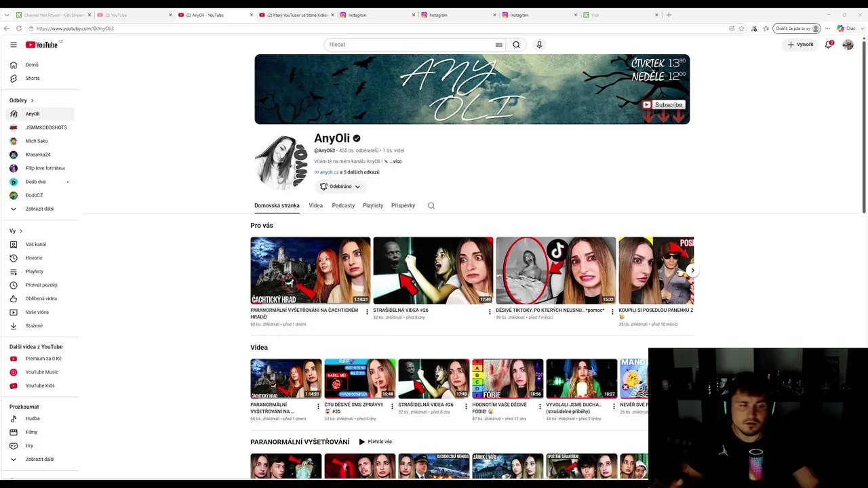Expand the Odběry section
This screenshot has height=488, width=868.
(x=22, y=100)
